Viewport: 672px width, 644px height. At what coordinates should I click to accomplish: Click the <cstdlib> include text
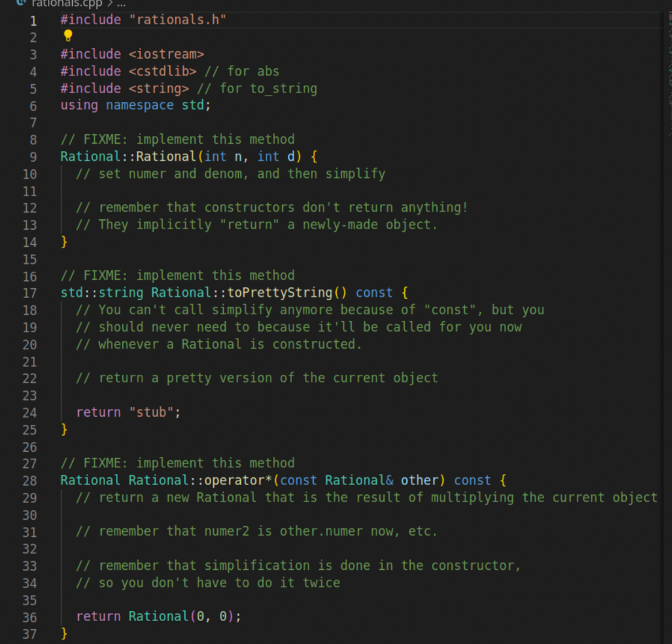point(163,71)
